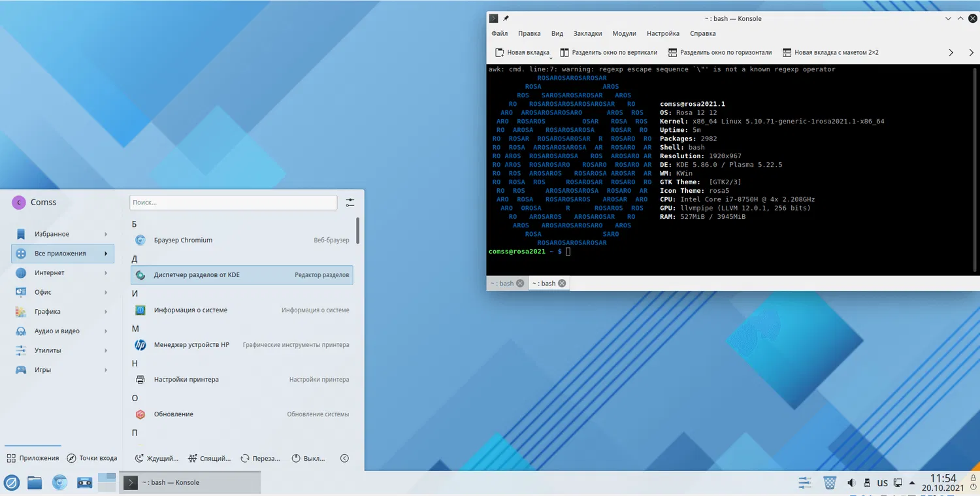Open the cassette media player taskbar icon
This screenshot has height=496, width=980.
[84, 482]
